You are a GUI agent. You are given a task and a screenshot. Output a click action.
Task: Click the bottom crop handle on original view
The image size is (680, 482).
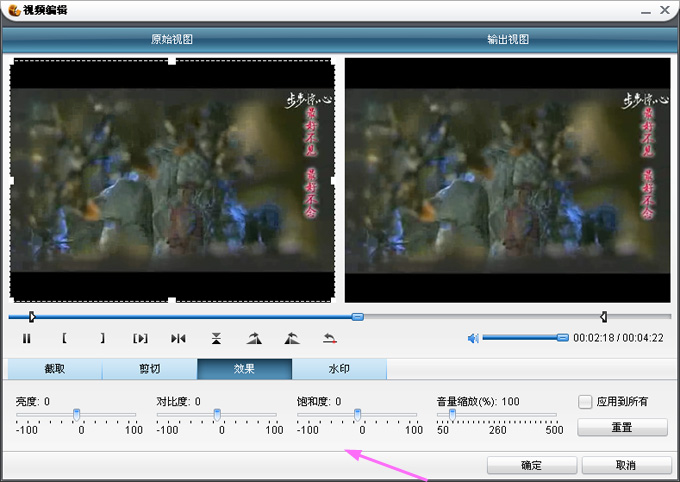(172, 300)
